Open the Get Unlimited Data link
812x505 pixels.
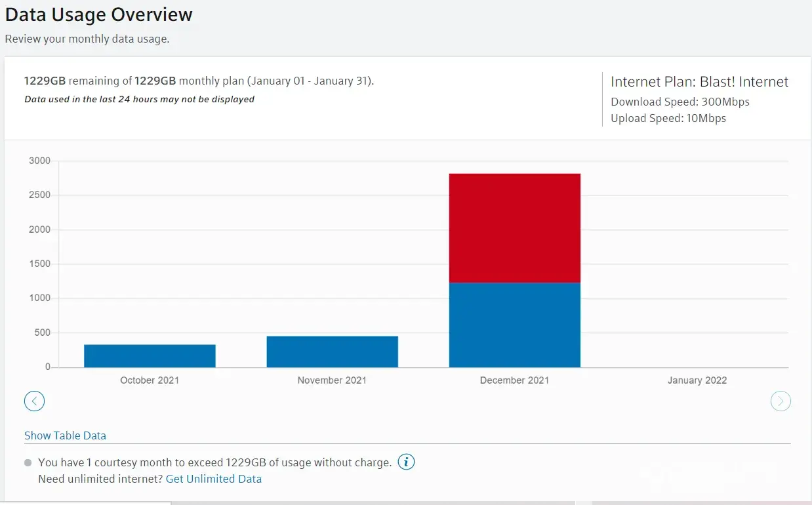tap(213, 479)
